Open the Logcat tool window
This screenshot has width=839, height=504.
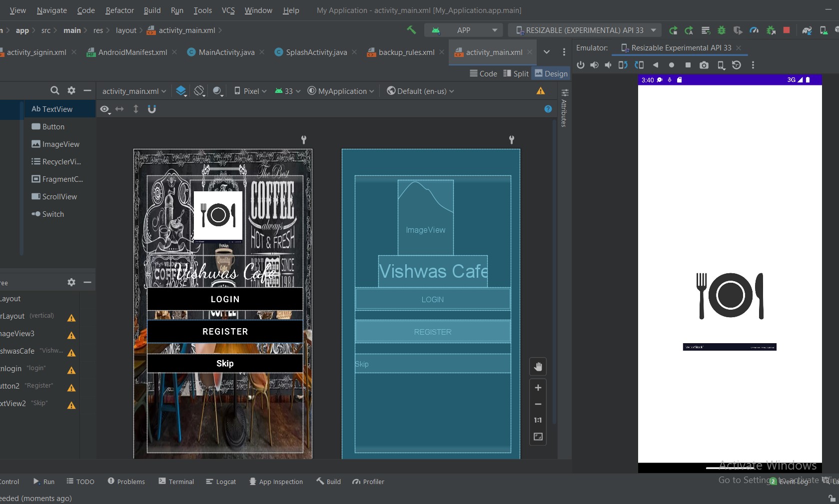[x=221, y=482]
